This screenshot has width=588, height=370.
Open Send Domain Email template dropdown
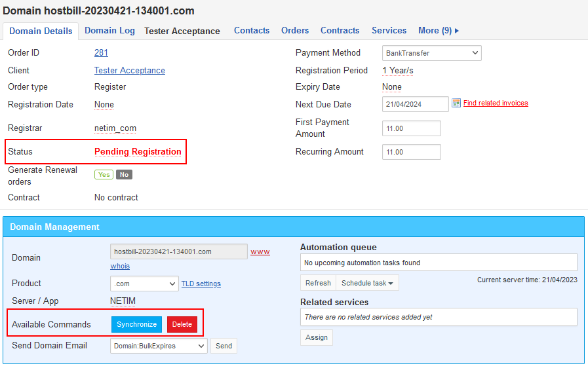click(159, 346)
